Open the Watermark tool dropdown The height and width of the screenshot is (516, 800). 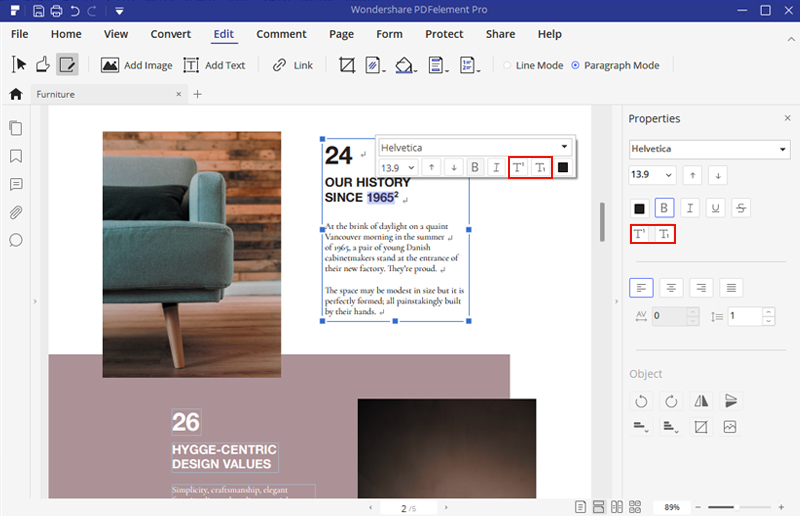pyautogui.click(x=375, y=65)
